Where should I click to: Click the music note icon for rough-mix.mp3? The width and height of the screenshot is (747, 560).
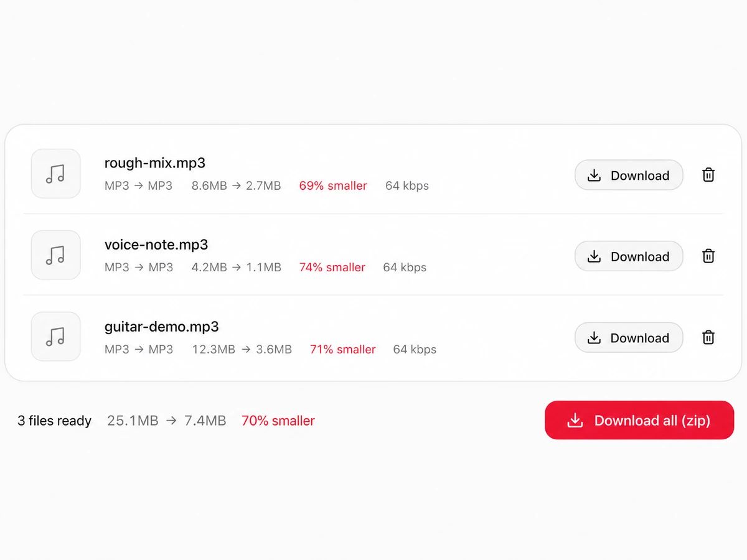[x=55, y=174]
